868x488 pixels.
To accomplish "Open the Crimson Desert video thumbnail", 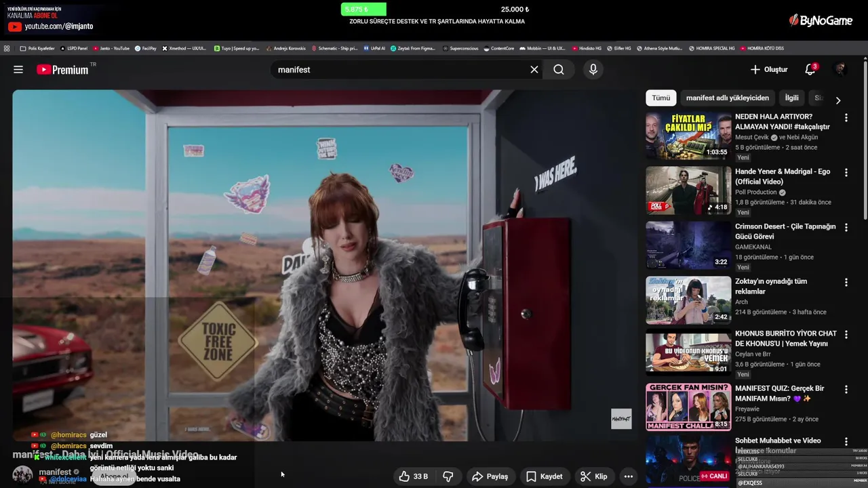I will pos(688,245).
